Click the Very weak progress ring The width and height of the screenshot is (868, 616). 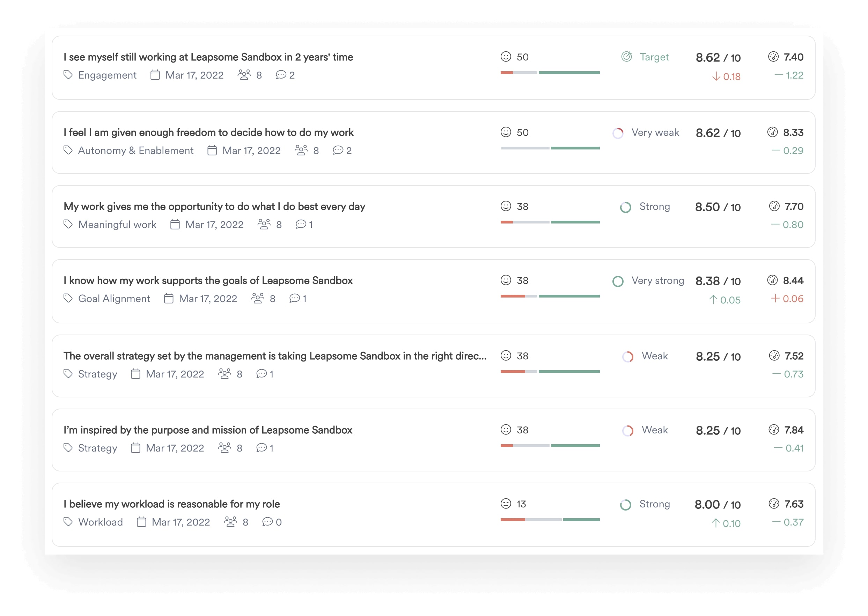coord(618,133)
